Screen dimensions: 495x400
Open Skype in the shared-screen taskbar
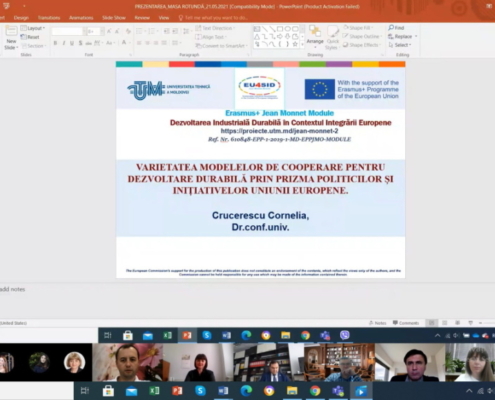click(x=207, y=335)
